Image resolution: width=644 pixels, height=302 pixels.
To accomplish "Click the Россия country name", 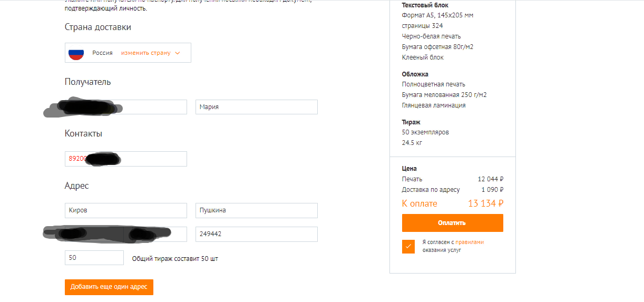I will coord(102,53).
